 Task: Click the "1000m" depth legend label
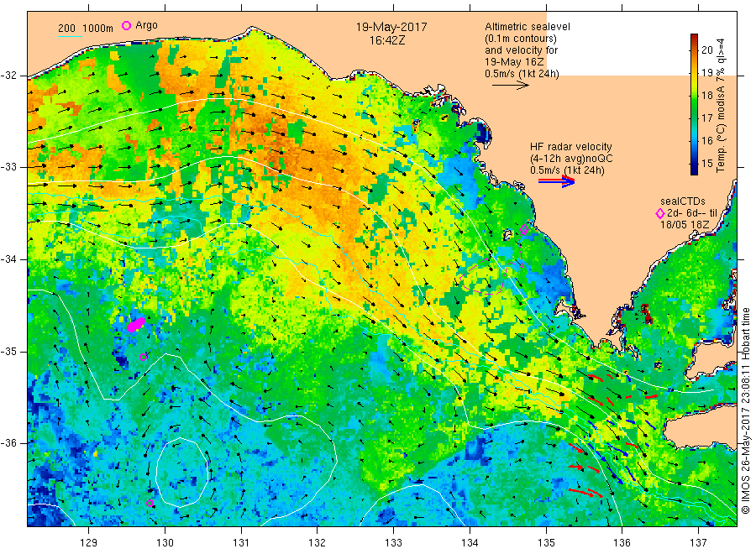98,29
